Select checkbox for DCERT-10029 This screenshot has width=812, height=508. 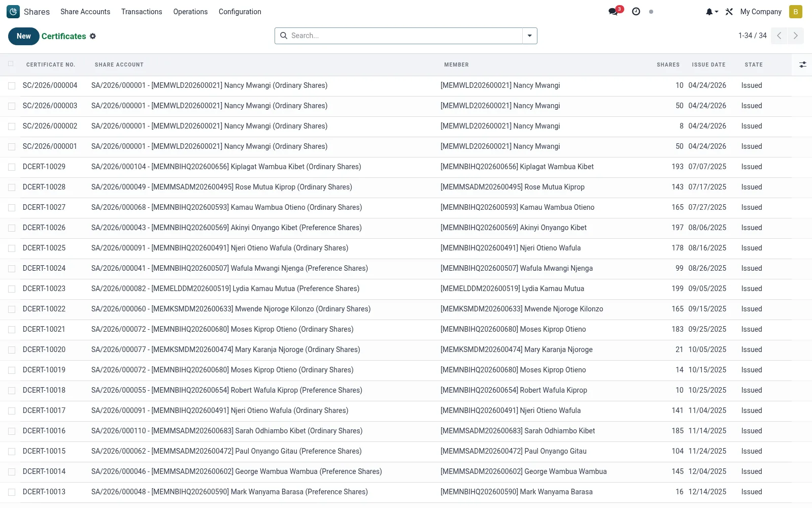click(x=12, y=167)
